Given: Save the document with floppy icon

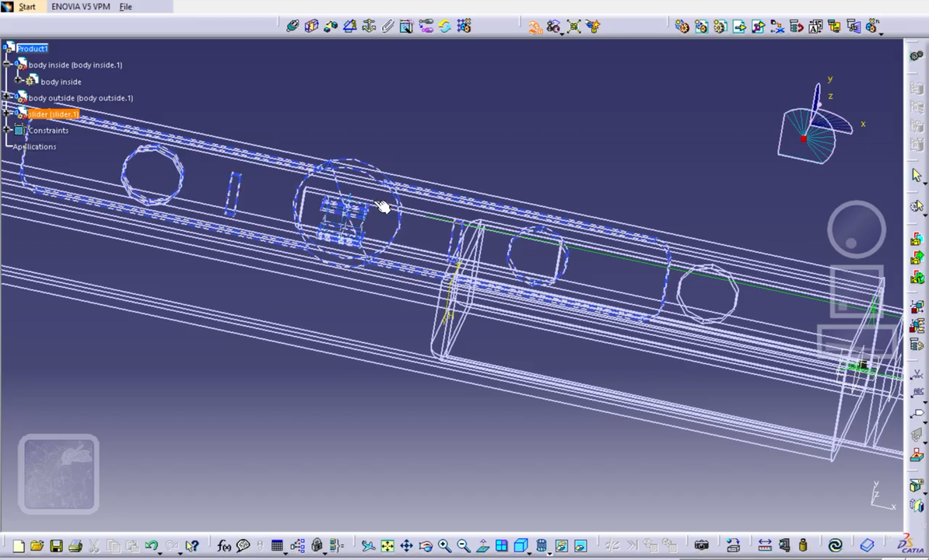Looking at the screenshot, I should 56,546.
